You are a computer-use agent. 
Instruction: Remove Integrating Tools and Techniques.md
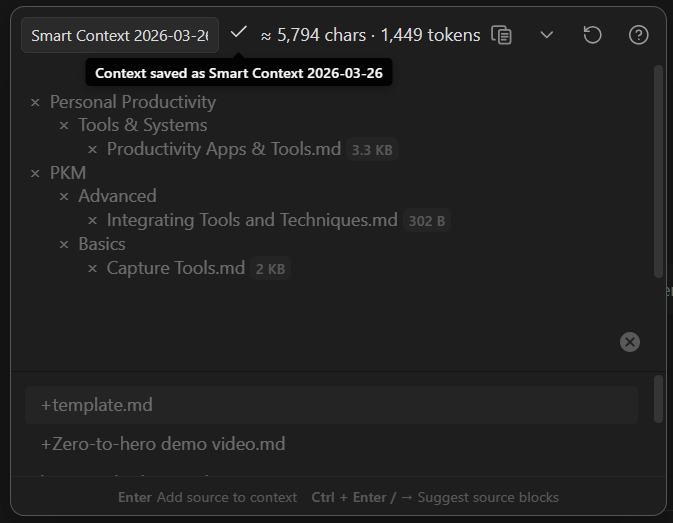point(92,221)
